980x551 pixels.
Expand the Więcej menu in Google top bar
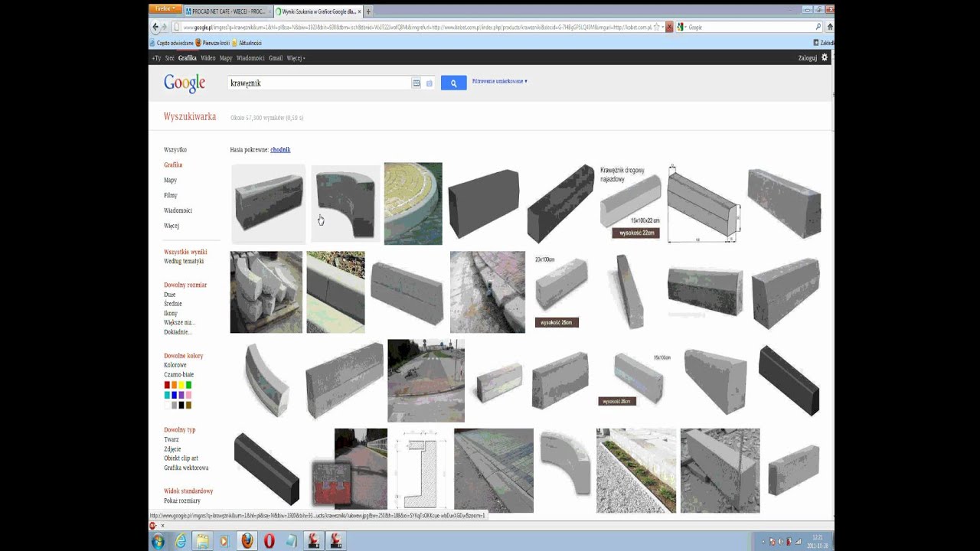point(296,58)
